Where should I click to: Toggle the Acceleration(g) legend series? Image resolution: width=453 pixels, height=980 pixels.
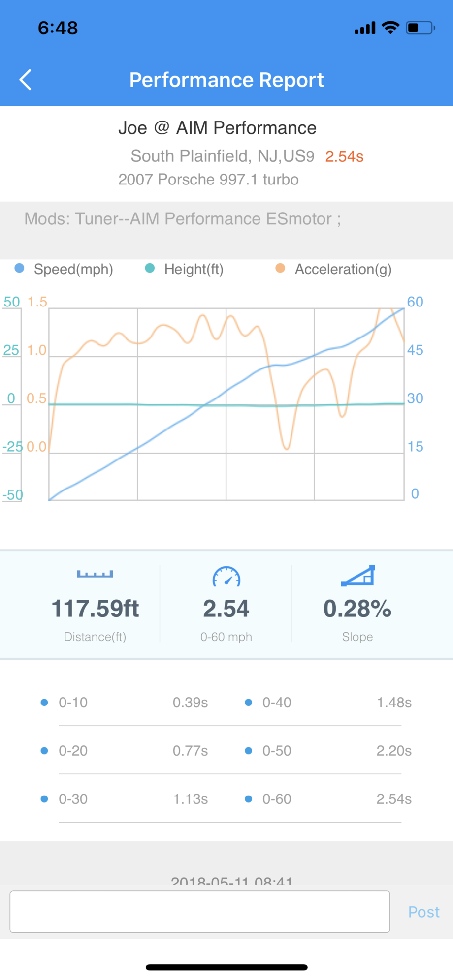click(x=334, y=269)
